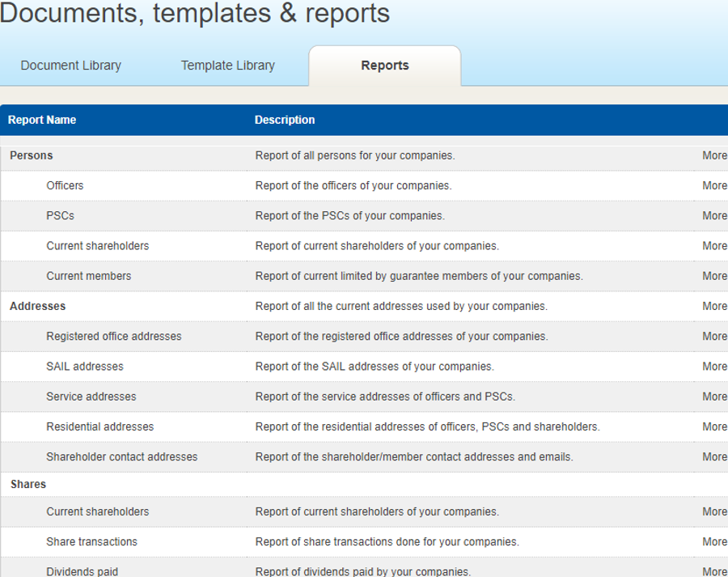
Task: Open More for the Share transactions row
Action: [x=714, y=541]
